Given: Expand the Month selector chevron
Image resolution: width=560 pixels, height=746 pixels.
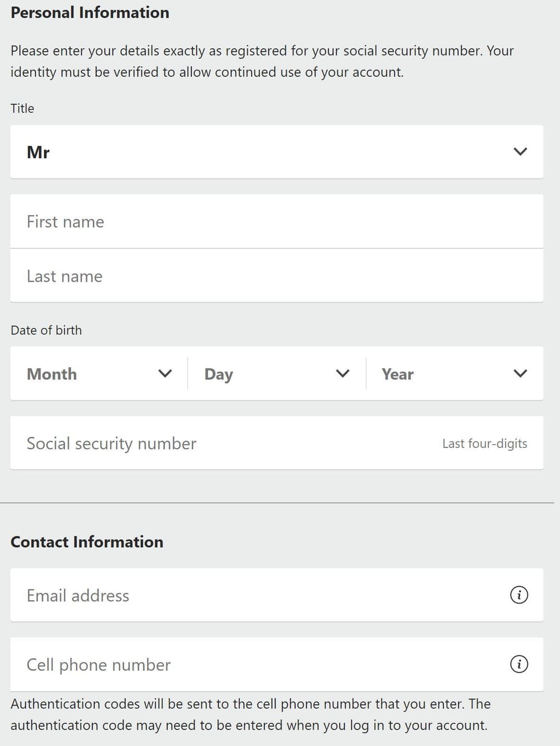Looking at the screenshot, I should 165,372.
